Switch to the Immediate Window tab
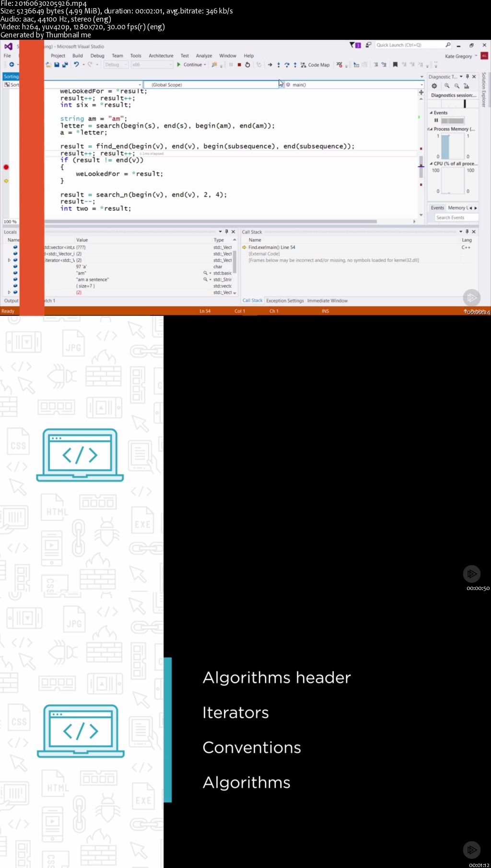491x868 pixels. (327, 301)
